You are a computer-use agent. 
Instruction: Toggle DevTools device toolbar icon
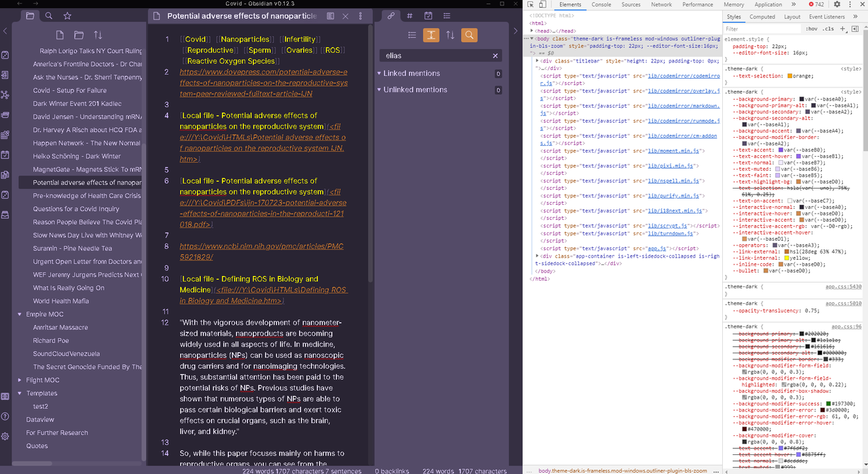pyautogui.click(x=544, y=4)
